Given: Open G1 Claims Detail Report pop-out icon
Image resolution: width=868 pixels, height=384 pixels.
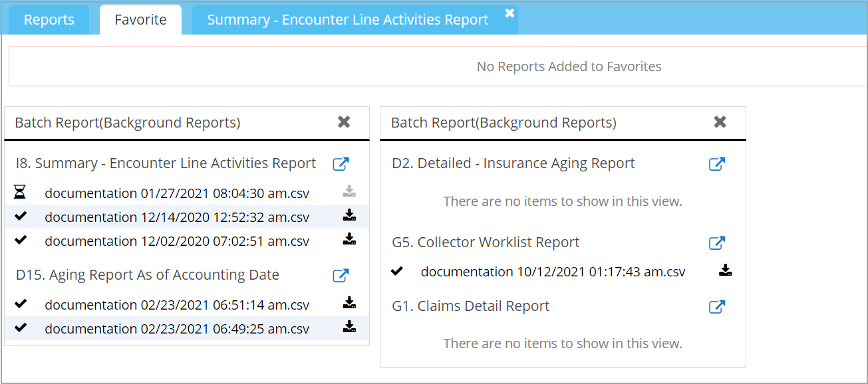Looking at the screenshot, I should 716,307.
